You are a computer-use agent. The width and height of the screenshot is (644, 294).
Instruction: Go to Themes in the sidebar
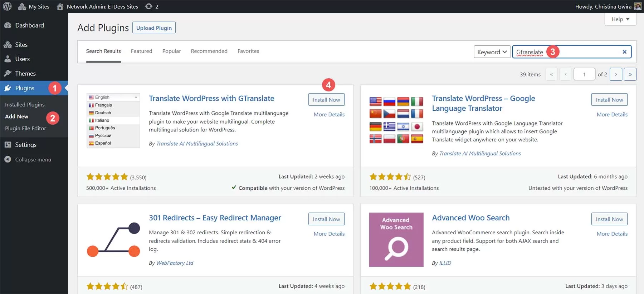coord(25,74)
